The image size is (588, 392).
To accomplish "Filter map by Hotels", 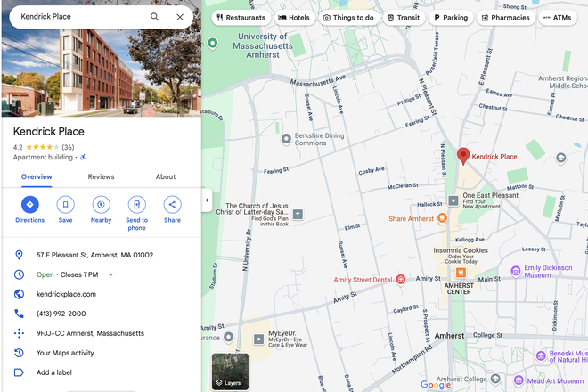I will (x=294, y=18).
